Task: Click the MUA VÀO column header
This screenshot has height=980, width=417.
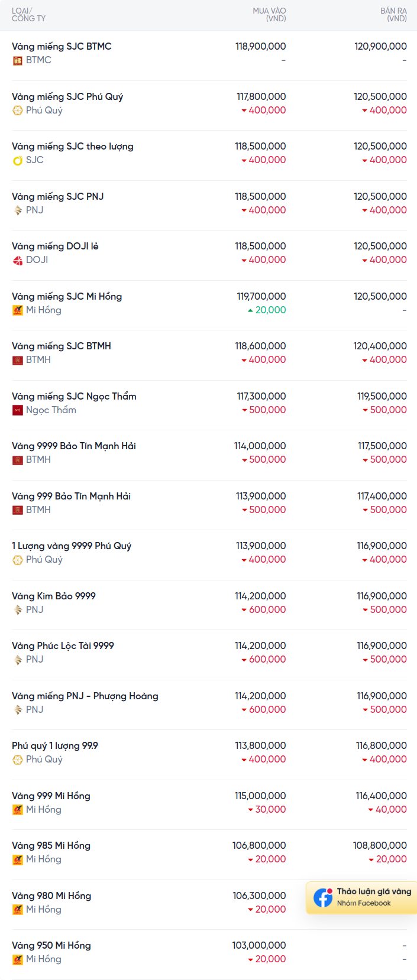Action: (x=269, y=15)
